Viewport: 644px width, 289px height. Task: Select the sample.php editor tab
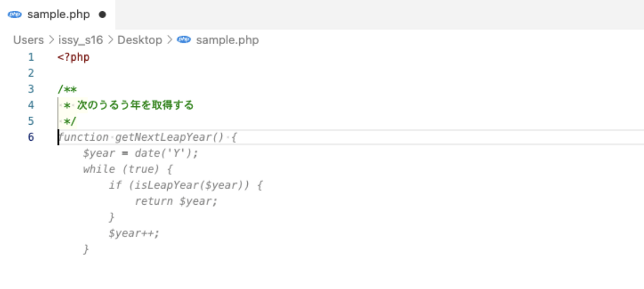(58, 14)
